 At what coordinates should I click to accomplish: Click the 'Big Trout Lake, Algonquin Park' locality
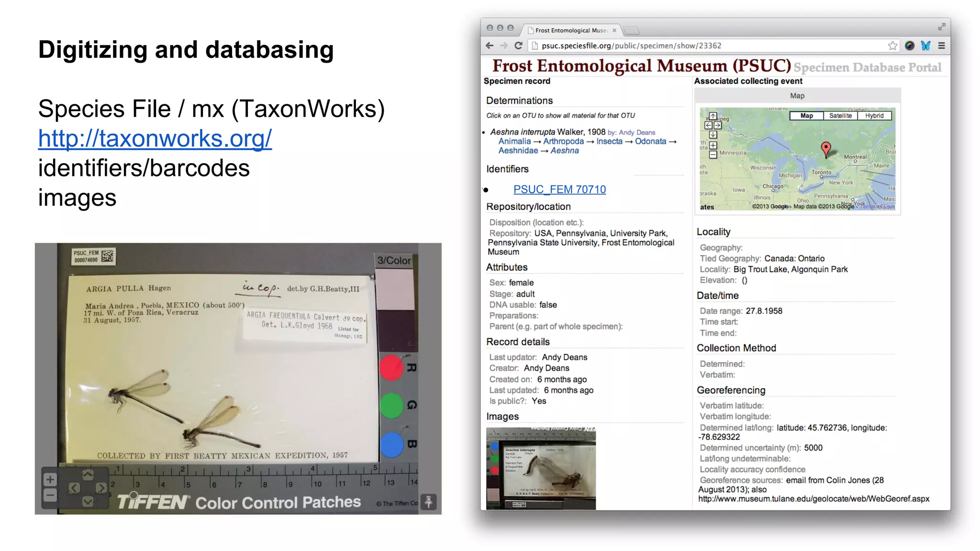click(791, 269)
